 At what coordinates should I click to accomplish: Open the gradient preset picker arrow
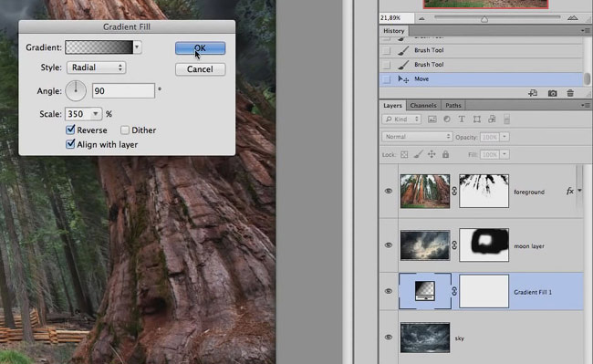pyautogui.click(x=137, y=47)
